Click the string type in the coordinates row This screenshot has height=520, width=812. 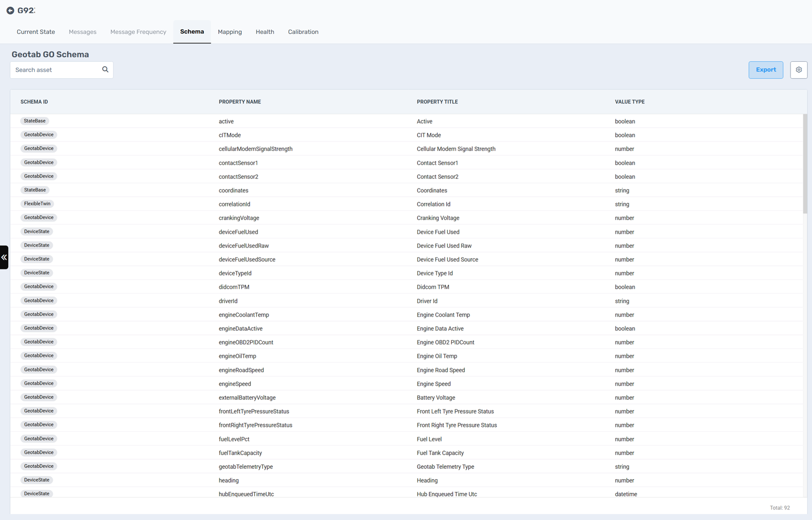pyautogui.click(x=622, y=191)
